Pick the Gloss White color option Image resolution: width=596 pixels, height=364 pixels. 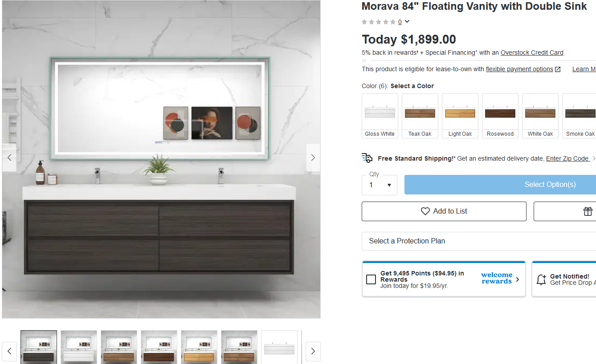pos(380,116)
